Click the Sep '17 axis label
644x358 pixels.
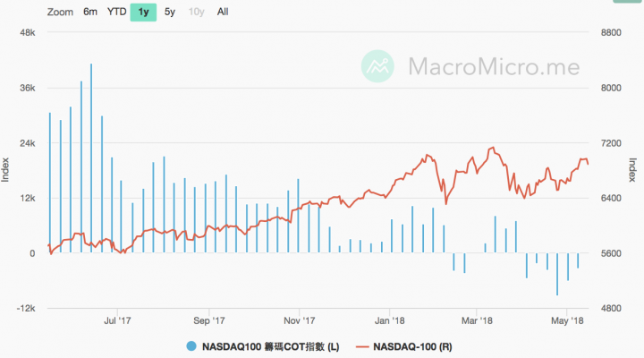click(209, 320)
